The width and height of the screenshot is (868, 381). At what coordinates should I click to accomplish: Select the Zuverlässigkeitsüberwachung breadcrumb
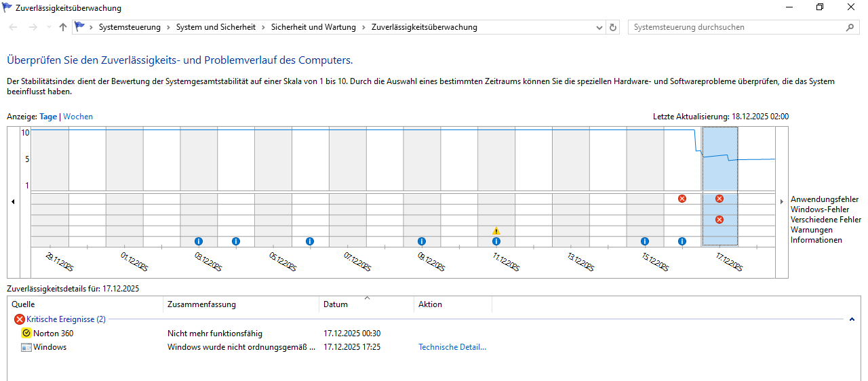coord(425,27)
